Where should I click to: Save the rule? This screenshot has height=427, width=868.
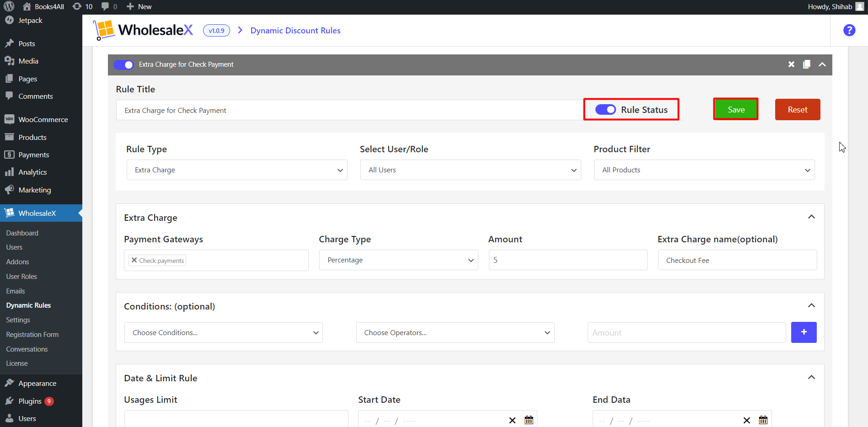point(736,109)
